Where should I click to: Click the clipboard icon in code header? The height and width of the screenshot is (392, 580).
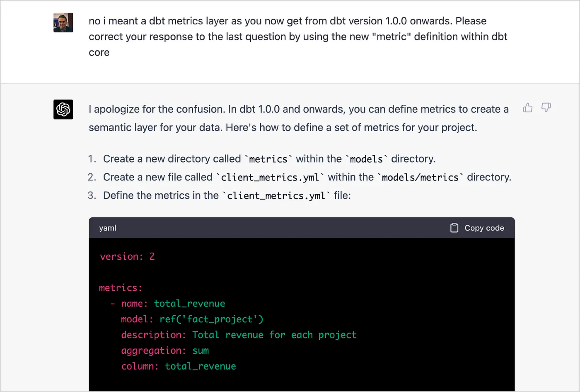click(454, 228)
